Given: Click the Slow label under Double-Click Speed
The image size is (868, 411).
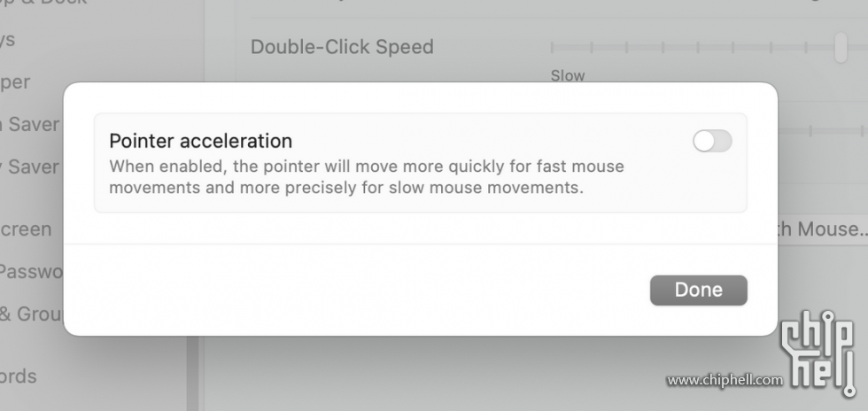Looking at the screenshot, I should click(x=568, y=76).
